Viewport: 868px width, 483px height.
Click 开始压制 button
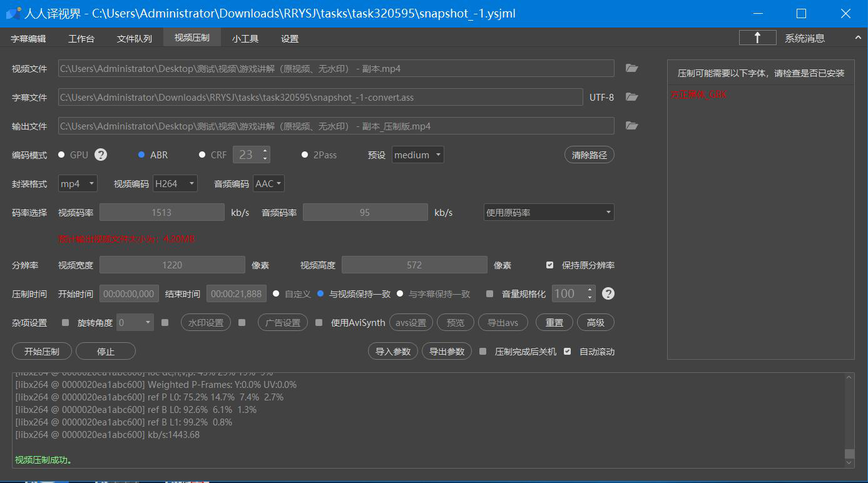[x=42, y=352]
